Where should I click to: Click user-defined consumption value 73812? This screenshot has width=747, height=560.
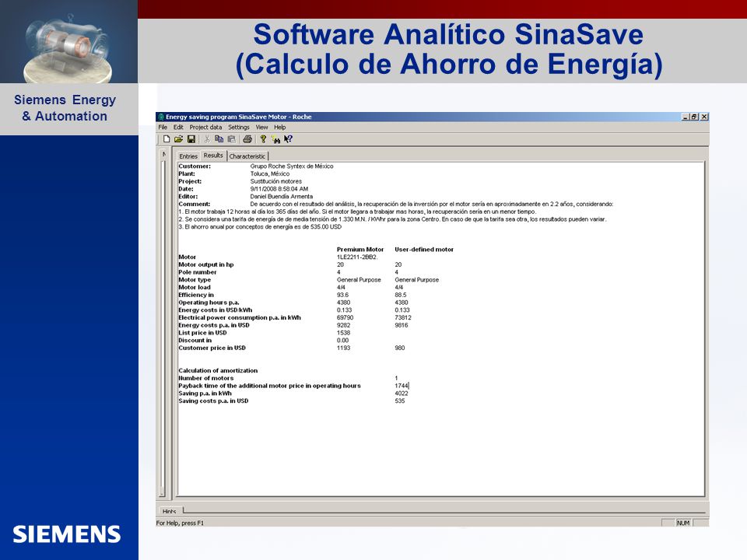tap(403, 317)
